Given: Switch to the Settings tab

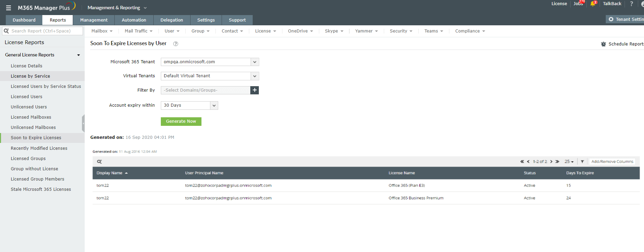Looking at the screenshot, I should tap(206, 20).
